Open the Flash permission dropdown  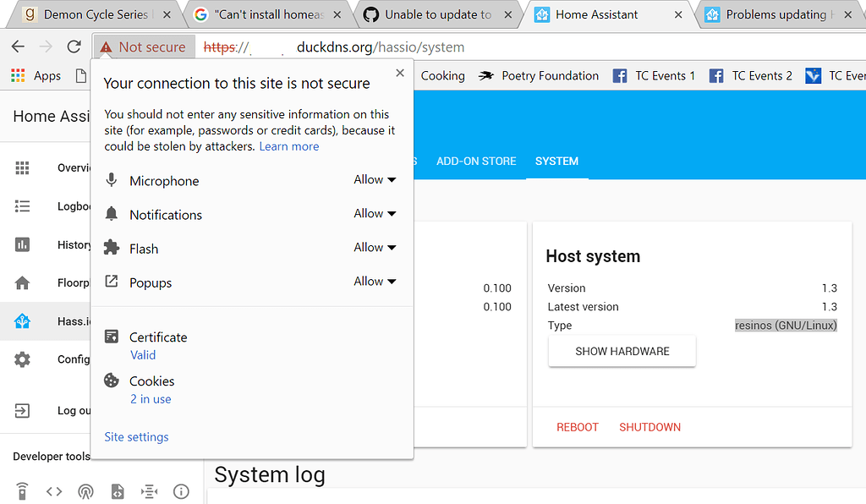[375, 248]
